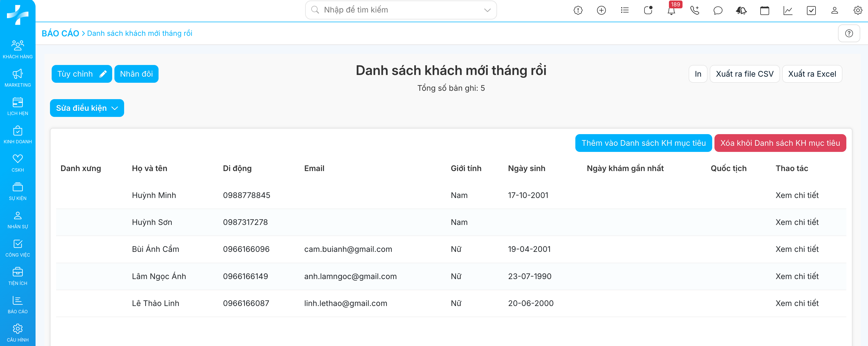Open help question mark icon

pos(849,33)
